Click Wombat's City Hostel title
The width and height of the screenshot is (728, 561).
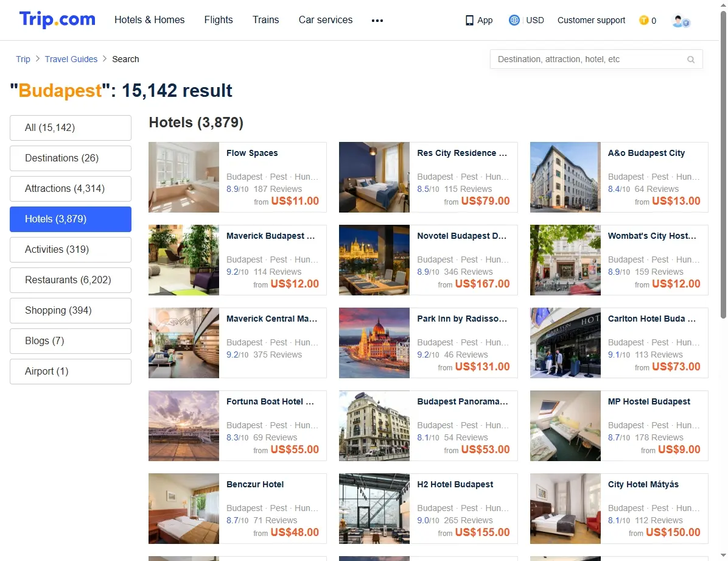pos(652,236)
